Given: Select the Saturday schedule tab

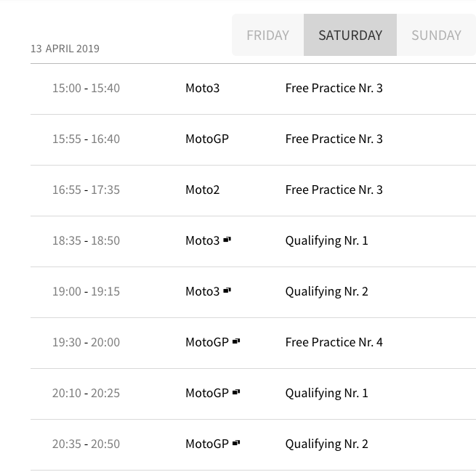Looking at the screenshot, I should pyautogui.click(x=350, y=35).
